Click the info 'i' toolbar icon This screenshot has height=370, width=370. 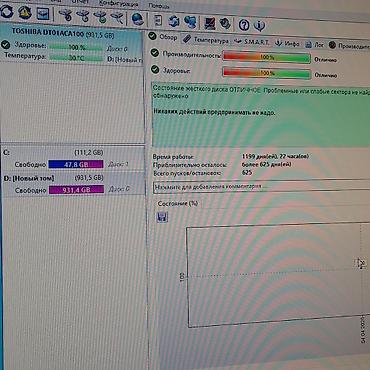pyautogui.click(x=259, y=25)
